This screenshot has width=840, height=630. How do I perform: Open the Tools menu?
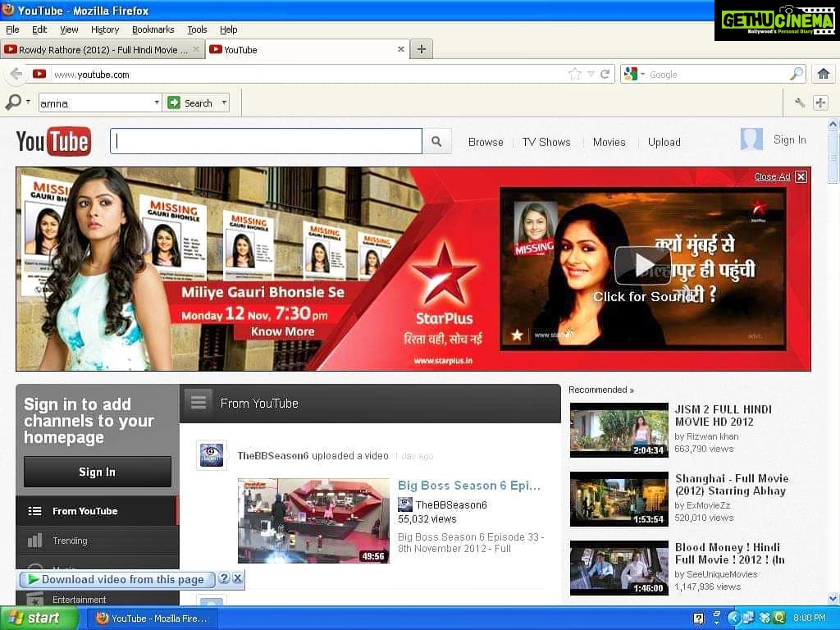click(x=197, y=30)
